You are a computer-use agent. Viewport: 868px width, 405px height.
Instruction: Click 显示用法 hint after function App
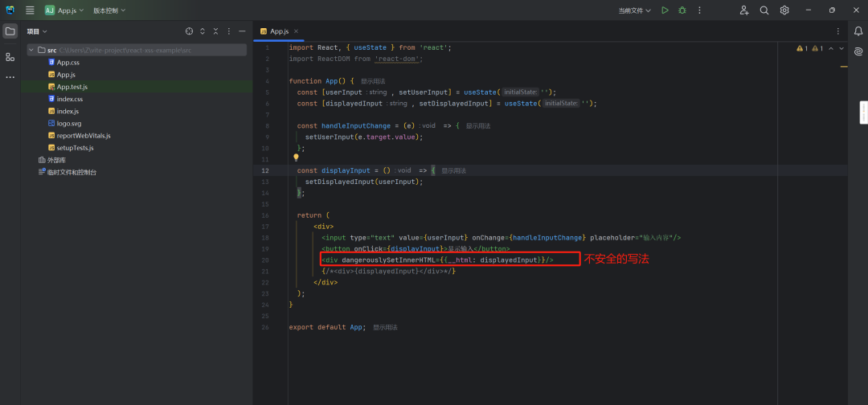[x=373, y=81]
